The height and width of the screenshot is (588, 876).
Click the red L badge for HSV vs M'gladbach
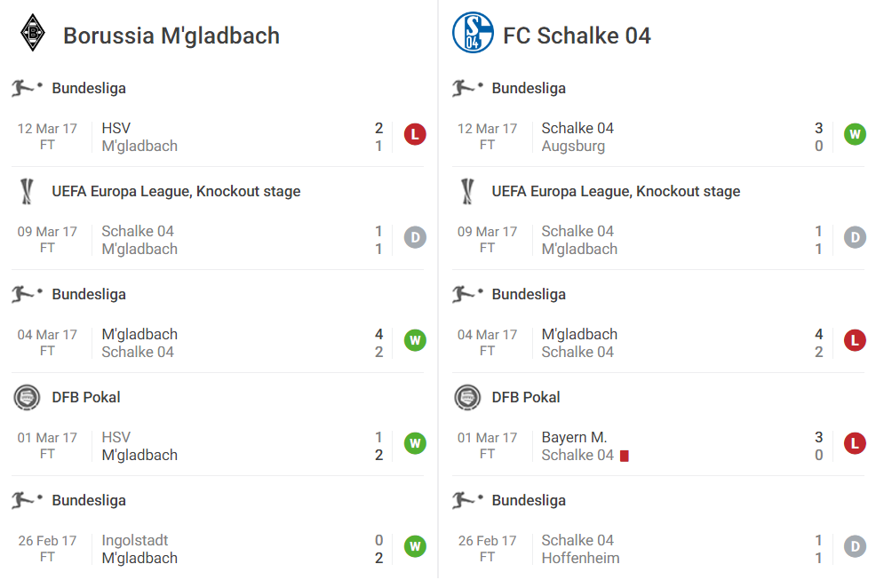[415, 135]
